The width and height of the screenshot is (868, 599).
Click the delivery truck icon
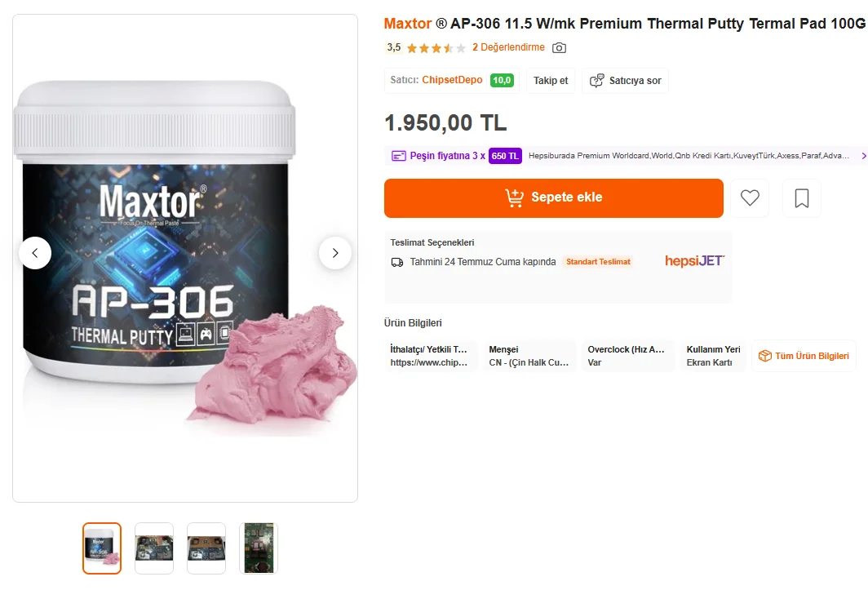[x=397, y=262]
